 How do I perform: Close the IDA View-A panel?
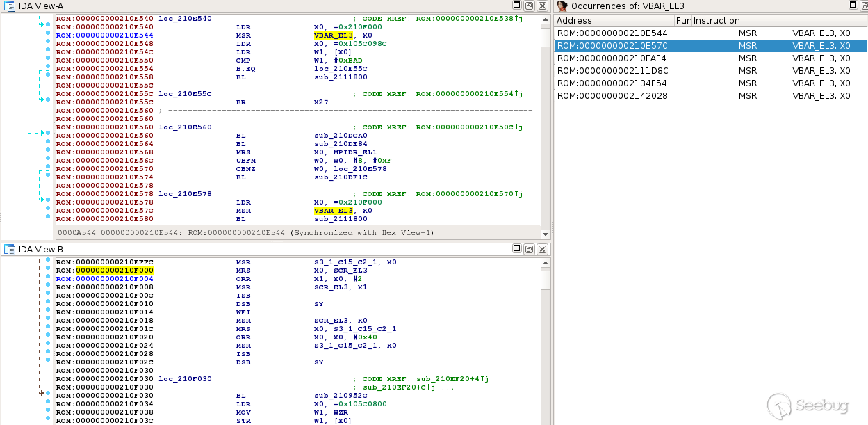coord(543,6)
